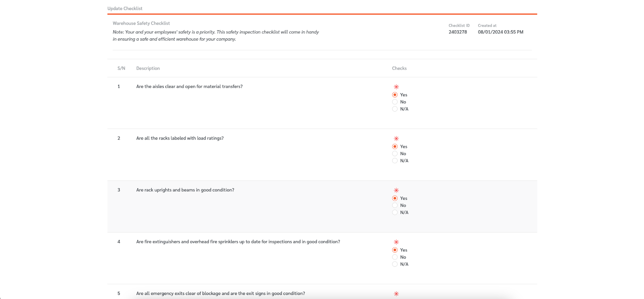Mark No for racks labeled with load ratings
This screenshot has width=644, height=299.
(x=395, y=154)
